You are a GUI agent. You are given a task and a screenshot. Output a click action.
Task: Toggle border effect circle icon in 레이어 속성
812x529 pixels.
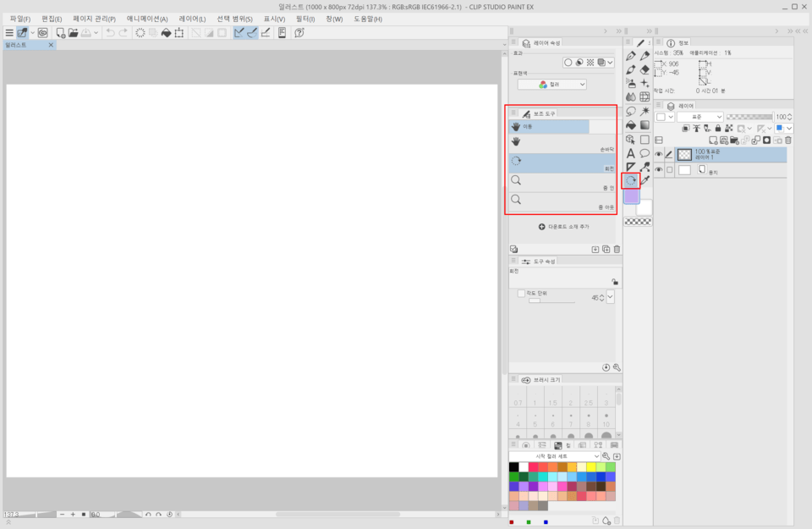[568, 62]
